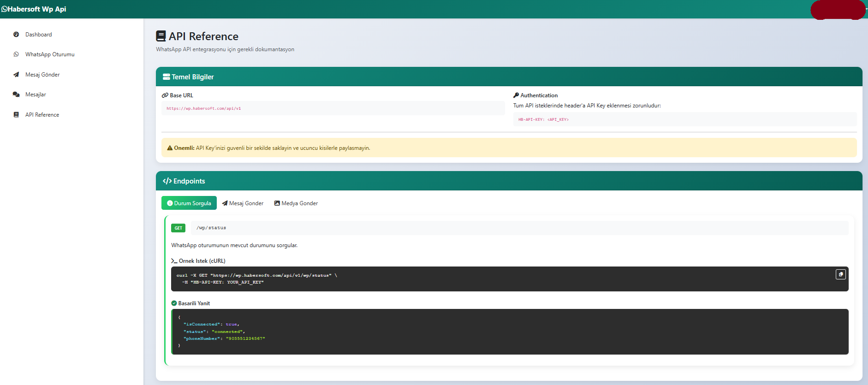This screenshot has width=868, height=385.
Task: Click the server icon in Temel Bilgiler header
Action: pos(166,77)
